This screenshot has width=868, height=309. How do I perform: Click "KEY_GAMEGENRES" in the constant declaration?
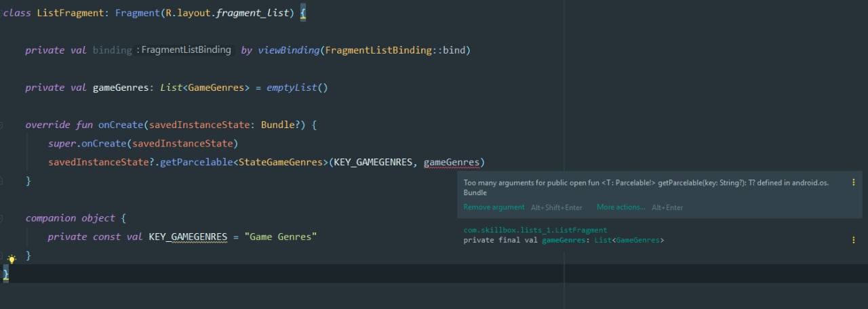188,236
